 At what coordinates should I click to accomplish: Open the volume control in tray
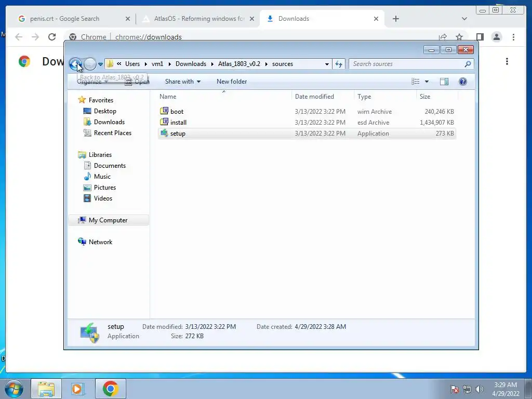pyautogui.click(x=480, y=389)
